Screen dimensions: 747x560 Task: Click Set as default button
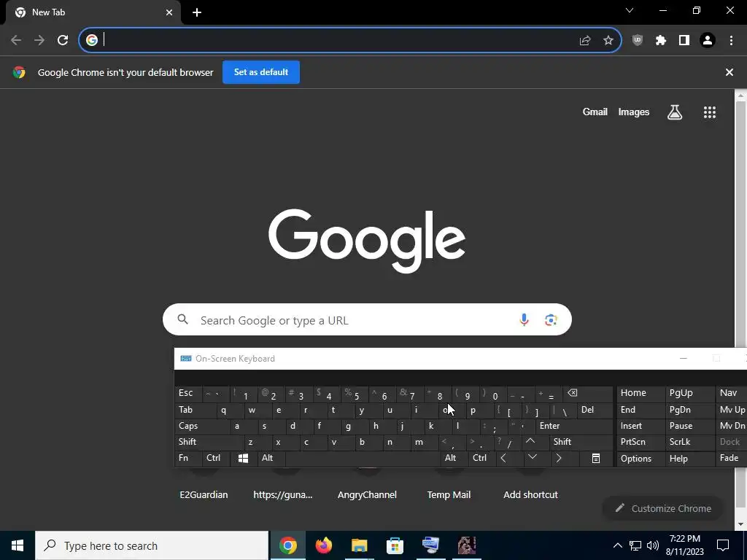(x=261, y=72)
